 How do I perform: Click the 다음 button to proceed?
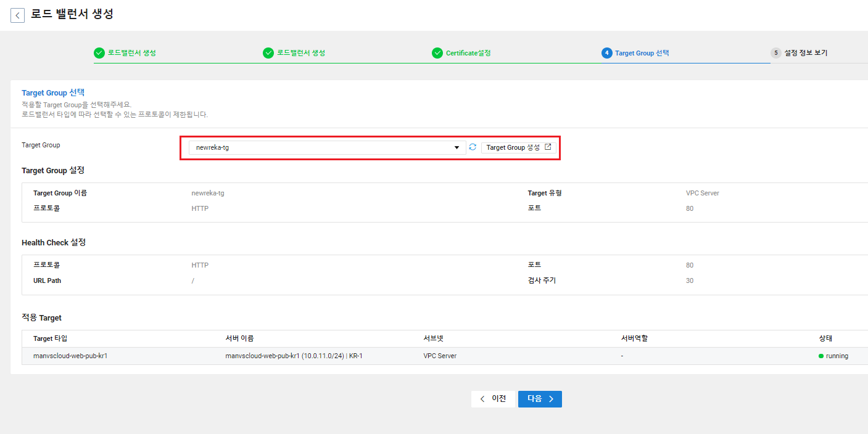pyautogui.click(x=539, y=399)
